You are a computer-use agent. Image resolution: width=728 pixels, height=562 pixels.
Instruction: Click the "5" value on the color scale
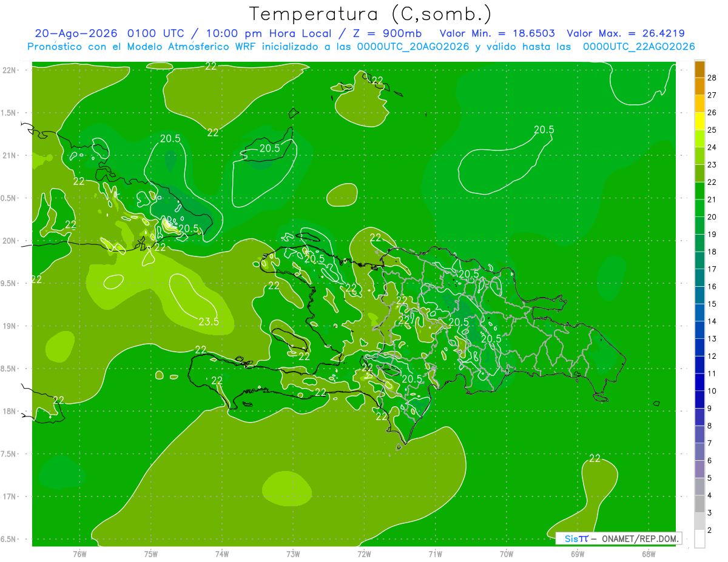pos(710,478)
